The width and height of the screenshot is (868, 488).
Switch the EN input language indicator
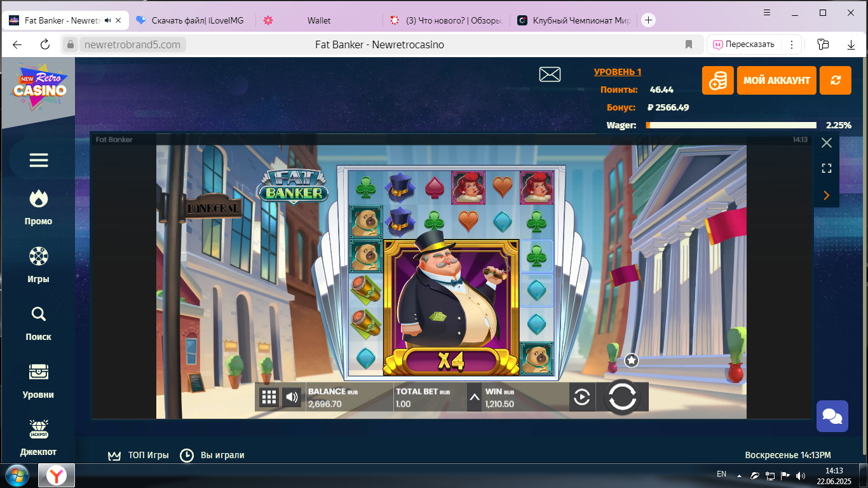[x=721, y=474]
